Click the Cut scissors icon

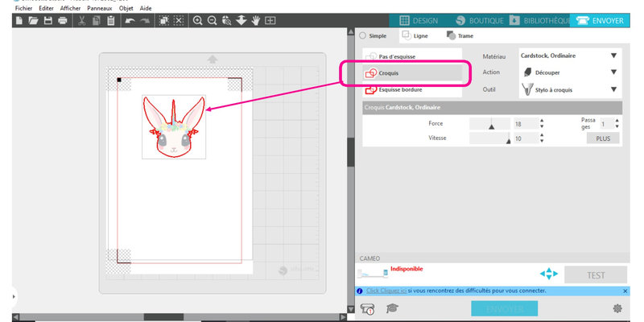click(81, 20)
